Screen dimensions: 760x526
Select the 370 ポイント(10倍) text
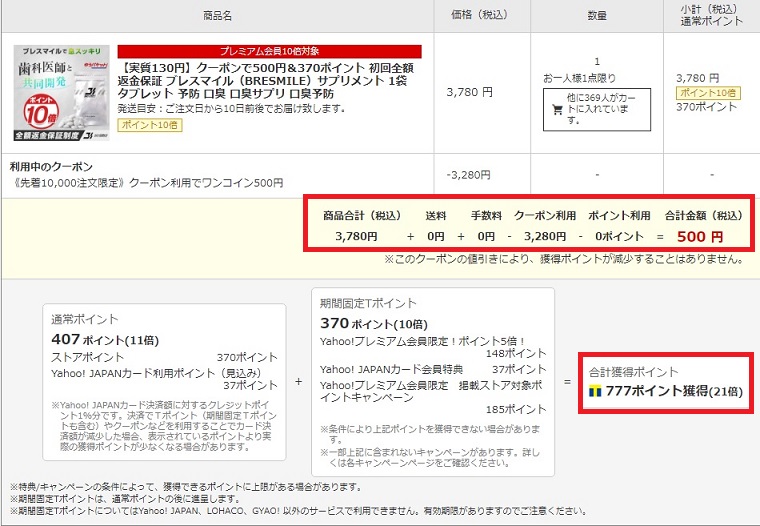coord(374,323)
